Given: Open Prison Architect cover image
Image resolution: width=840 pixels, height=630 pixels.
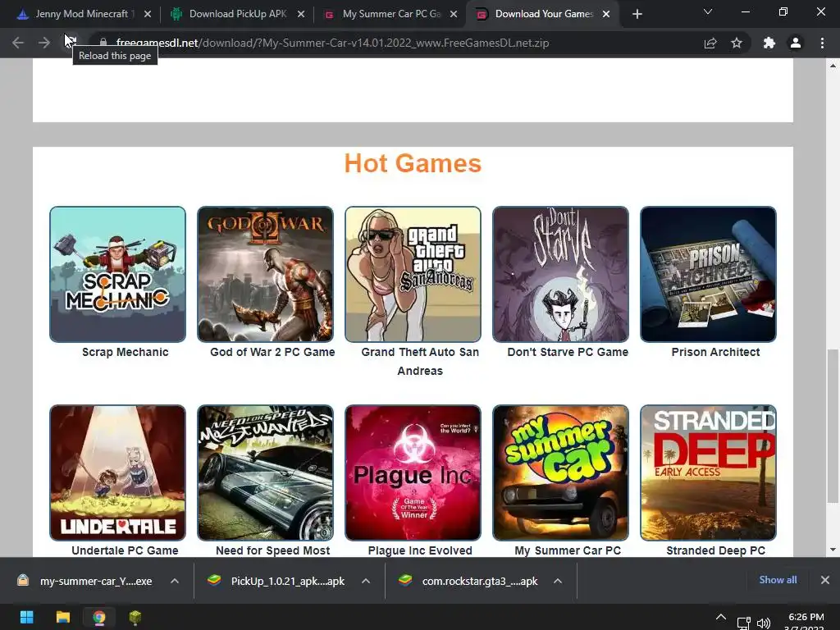Looking at the screenshot, I should [708, 274].
